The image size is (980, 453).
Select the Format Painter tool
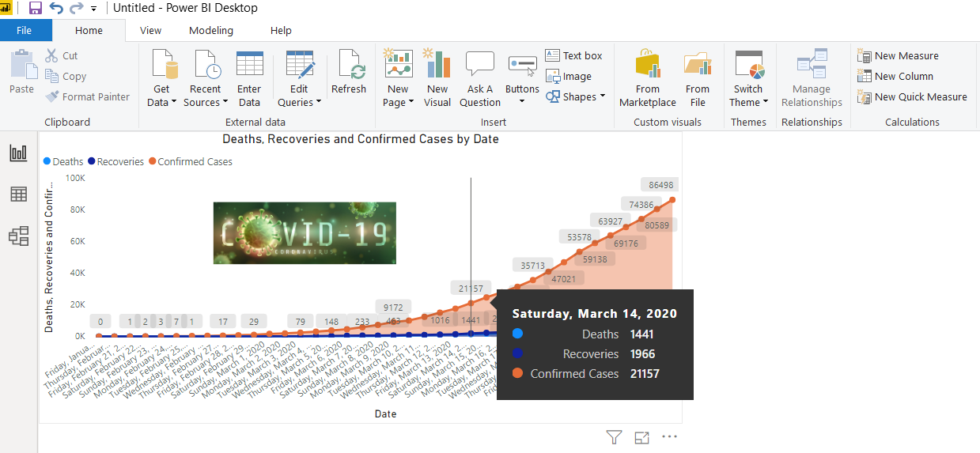click(87, 96)
